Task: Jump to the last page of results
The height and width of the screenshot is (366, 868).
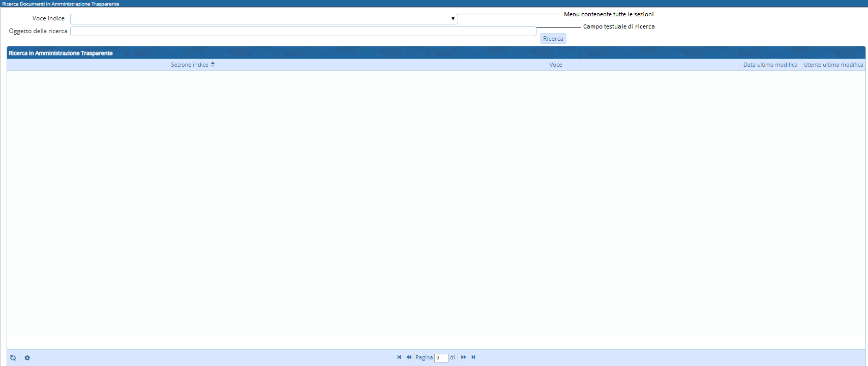Action: [473, 357]
